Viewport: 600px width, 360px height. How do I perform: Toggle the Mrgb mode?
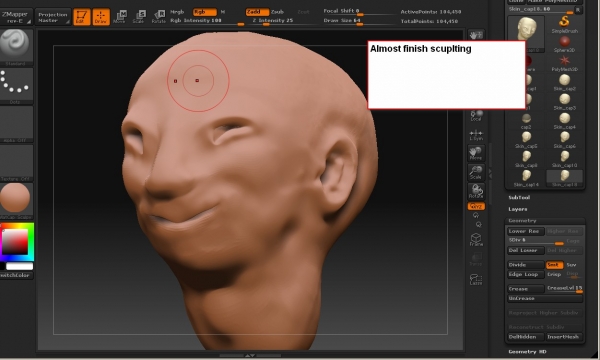click(177, 12)
